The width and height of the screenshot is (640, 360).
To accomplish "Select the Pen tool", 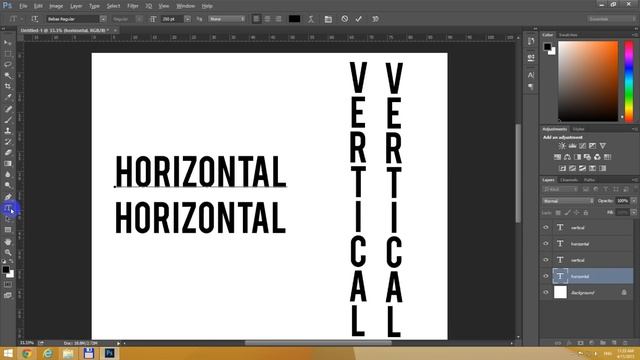I will (8, 197).
